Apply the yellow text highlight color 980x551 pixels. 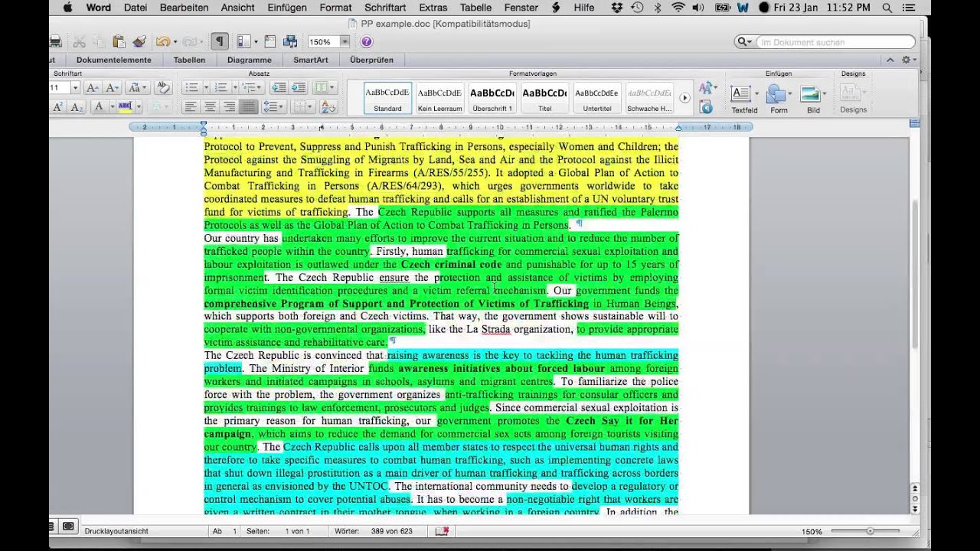point(125,107)
